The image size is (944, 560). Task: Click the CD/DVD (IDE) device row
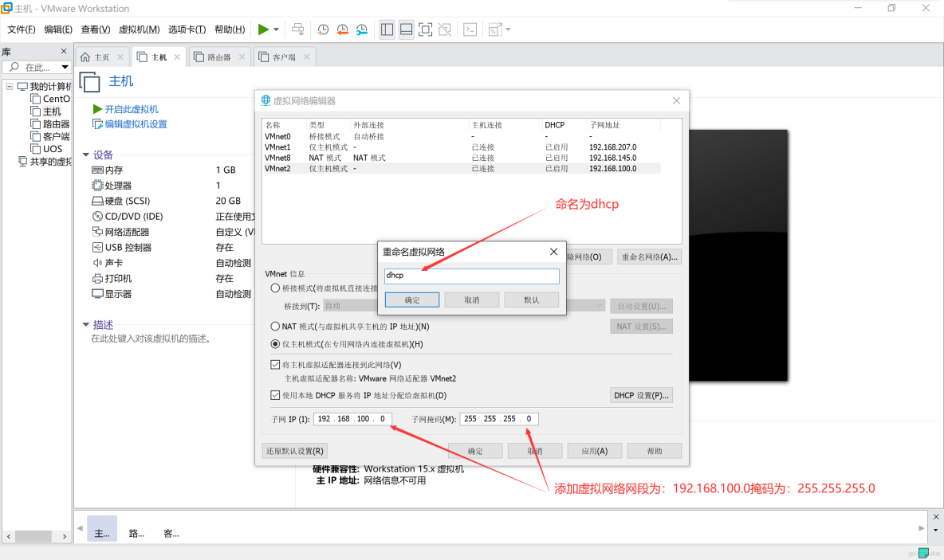[x=171, y=217]
